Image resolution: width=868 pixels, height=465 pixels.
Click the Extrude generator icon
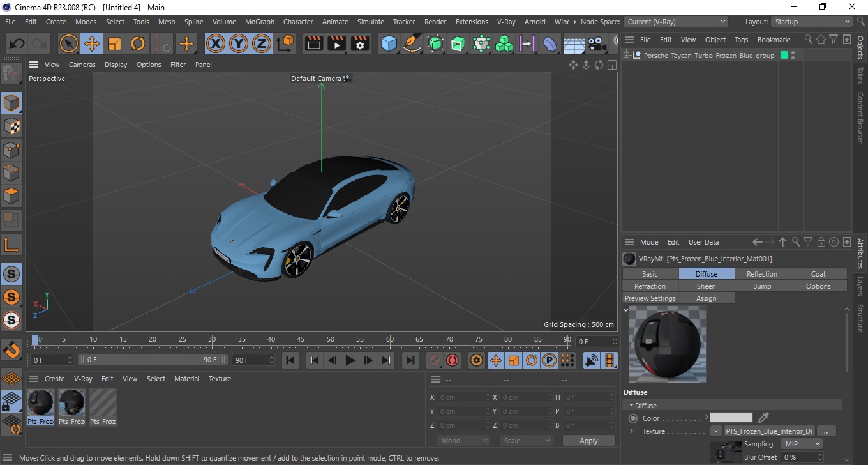458,43
